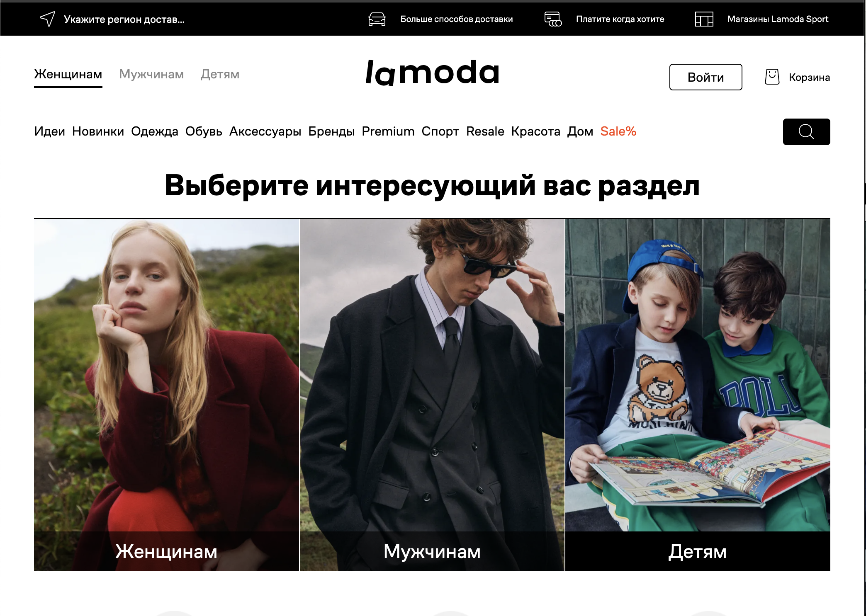Choose the Женщинам photo section tile

(x=166, y=395)
